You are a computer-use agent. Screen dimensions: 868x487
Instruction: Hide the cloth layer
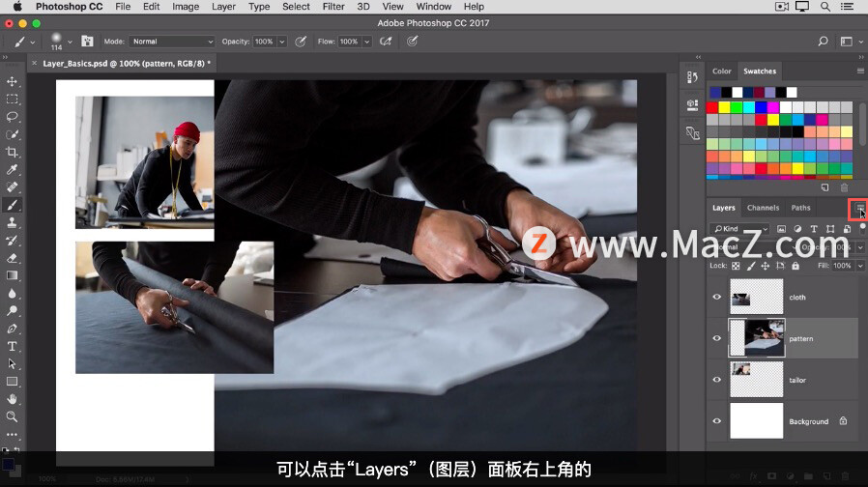(x=717, y=297)
